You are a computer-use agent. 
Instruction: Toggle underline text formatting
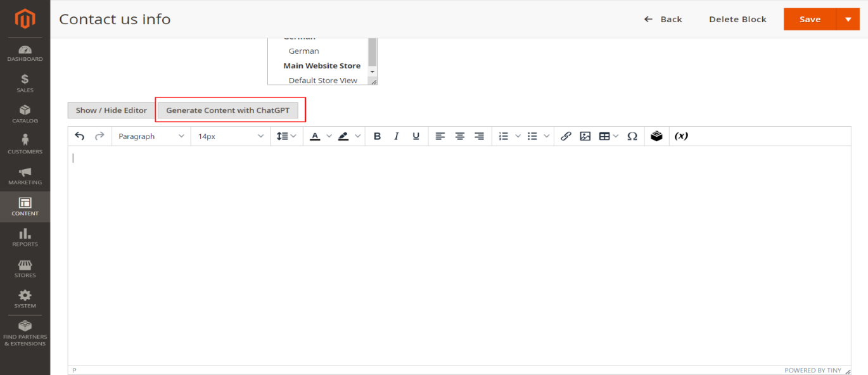click(416, 136)
